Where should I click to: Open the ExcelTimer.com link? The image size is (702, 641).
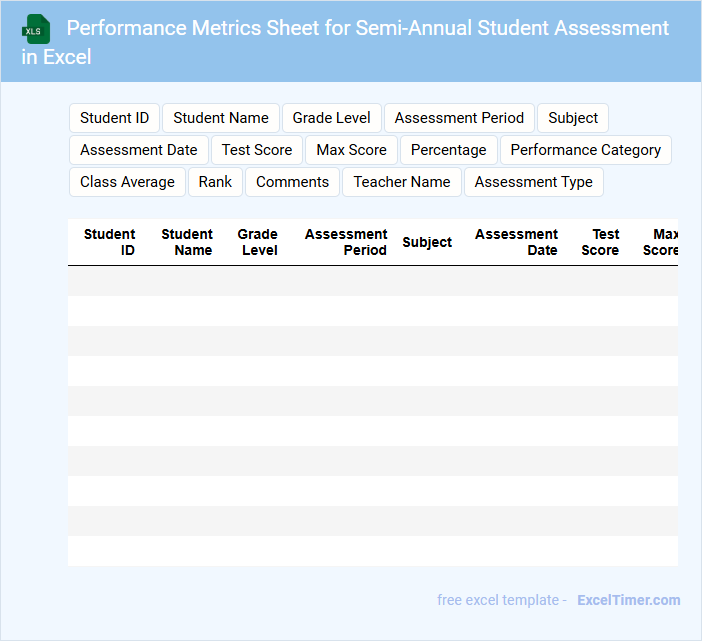628,600
